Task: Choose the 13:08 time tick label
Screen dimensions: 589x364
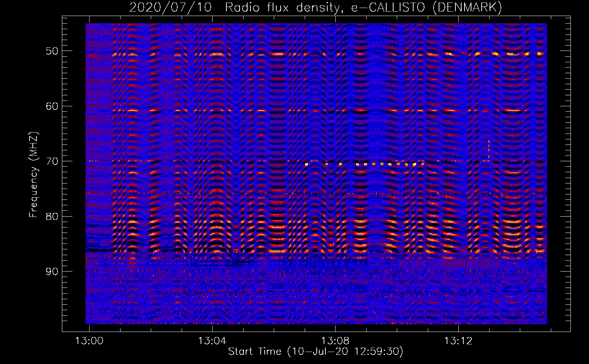Action: [x=335, y=341]
